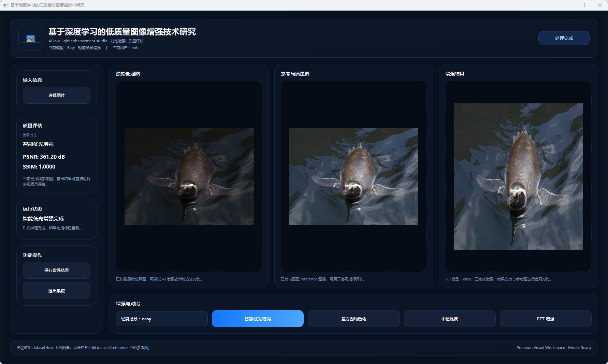Select the 参考高质量图 reference image

[x=353, y=176]
